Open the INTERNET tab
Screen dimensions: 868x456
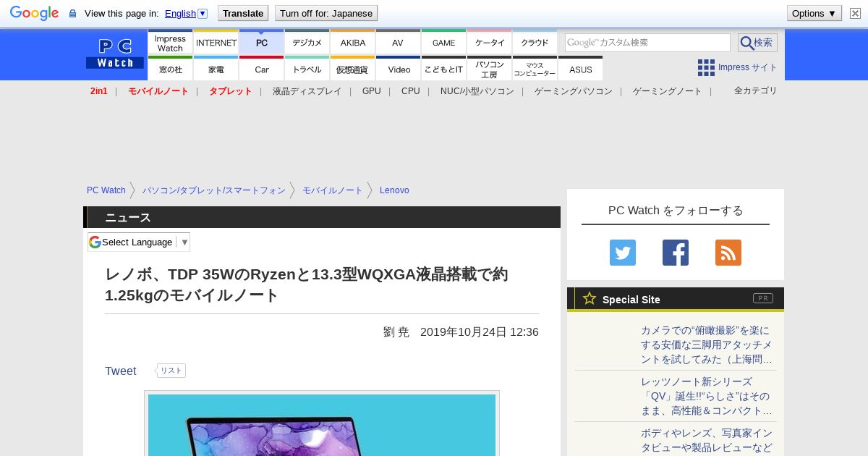pyautogui.click(x=216, y=43)
